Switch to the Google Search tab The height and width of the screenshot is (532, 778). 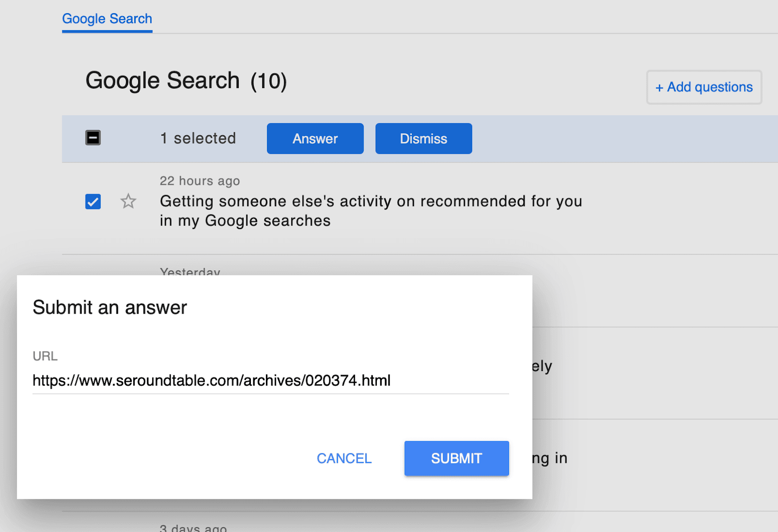[x=107, y=19]
